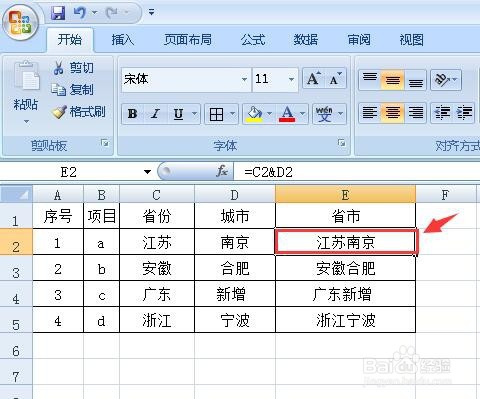The width and height of the screenshot is (480, 399).
Task: Toggle bold formatting
Action: (x=132, y=114)
